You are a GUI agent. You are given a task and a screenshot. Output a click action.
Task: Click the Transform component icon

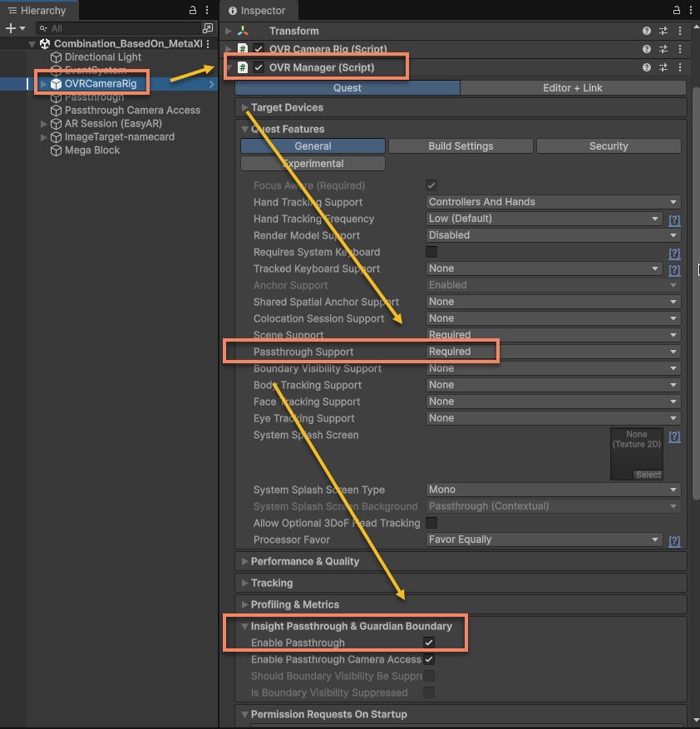click(243, 31)
